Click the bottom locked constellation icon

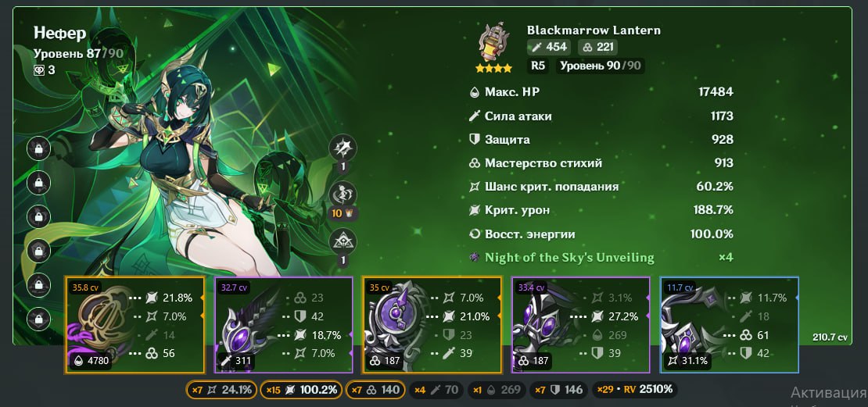point(39,319)
